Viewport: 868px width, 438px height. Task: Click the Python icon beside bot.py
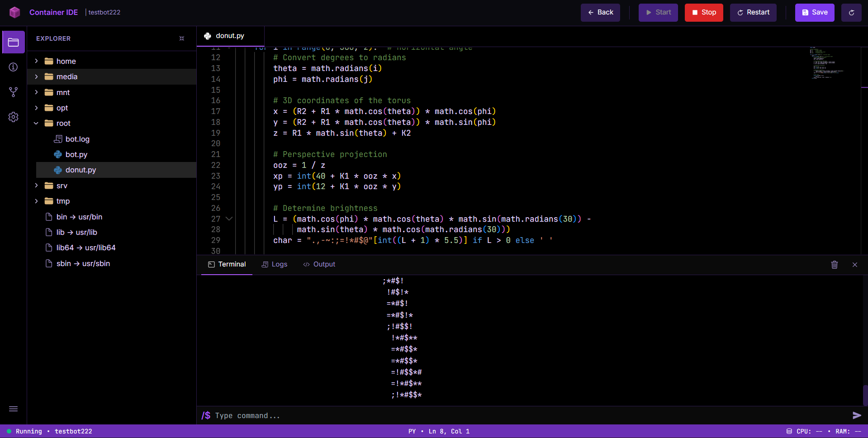point(58,154)
